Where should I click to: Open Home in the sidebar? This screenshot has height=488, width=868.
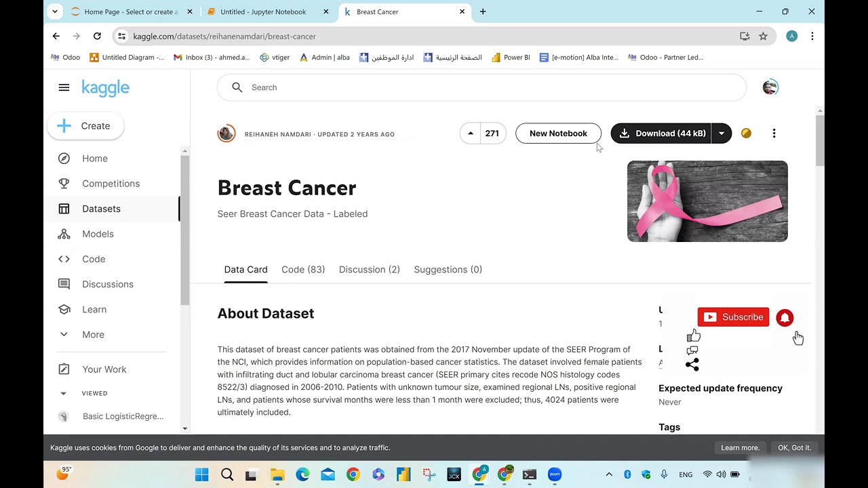pyautogui.click(x=94, y=159)
